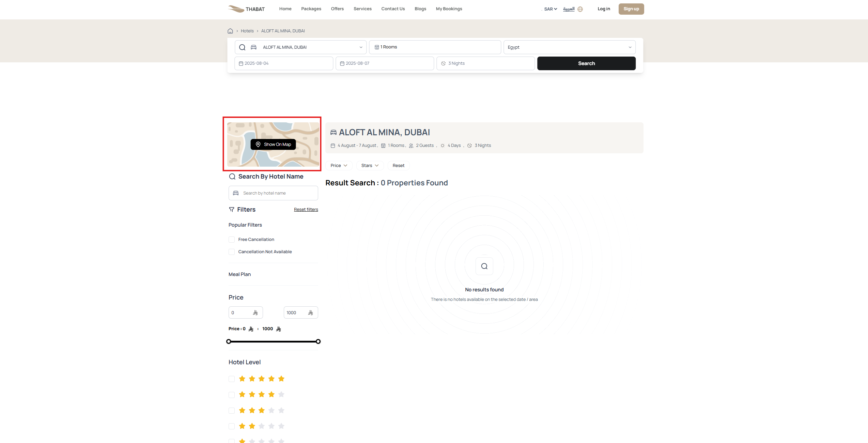Click the check-in calendar icon

(x=241, y=63)
